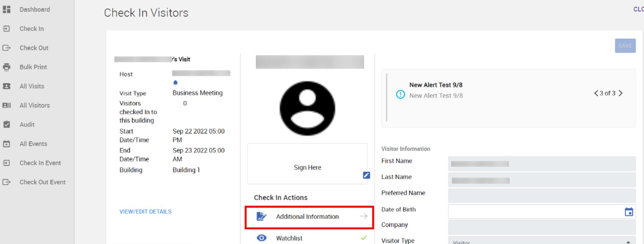This screenshot has width=644, height=244.
Task: Click the Watchlist eye icon
Action: tap(262, 238)
